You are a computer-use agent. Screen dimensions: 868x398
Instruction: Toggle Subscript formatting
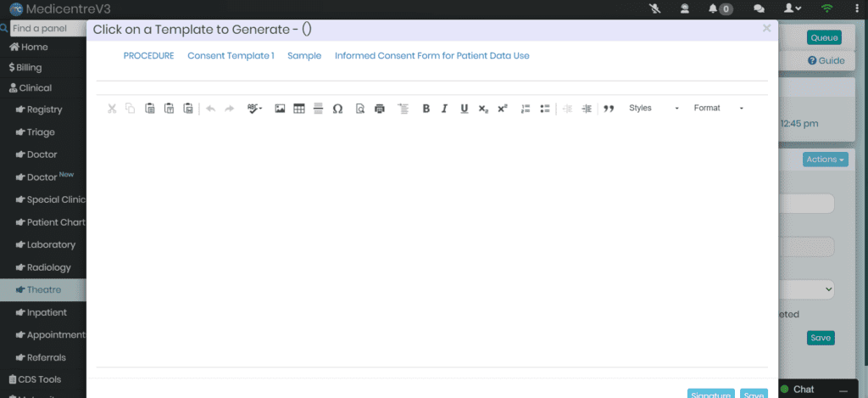point(483,109)
